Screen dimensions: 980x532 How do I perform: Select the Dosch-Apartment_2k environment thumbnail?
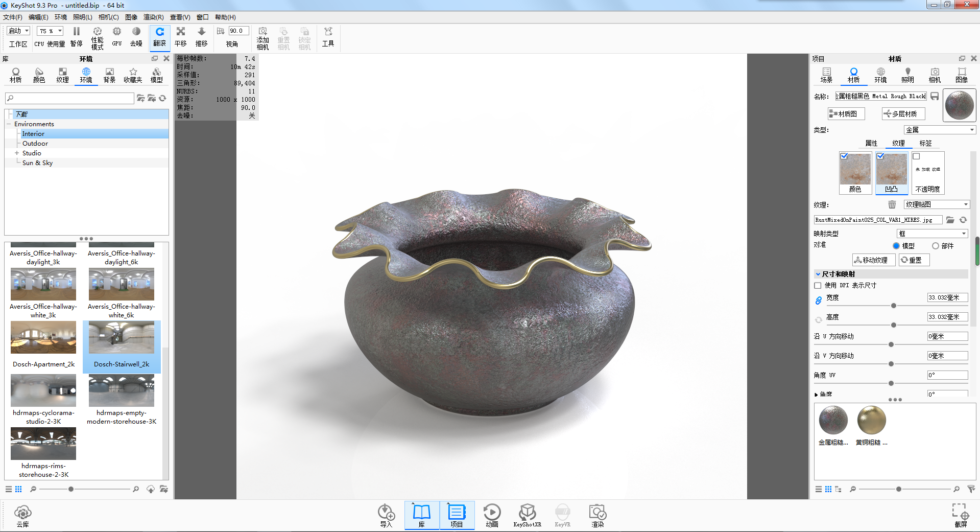tap(43, 338)
